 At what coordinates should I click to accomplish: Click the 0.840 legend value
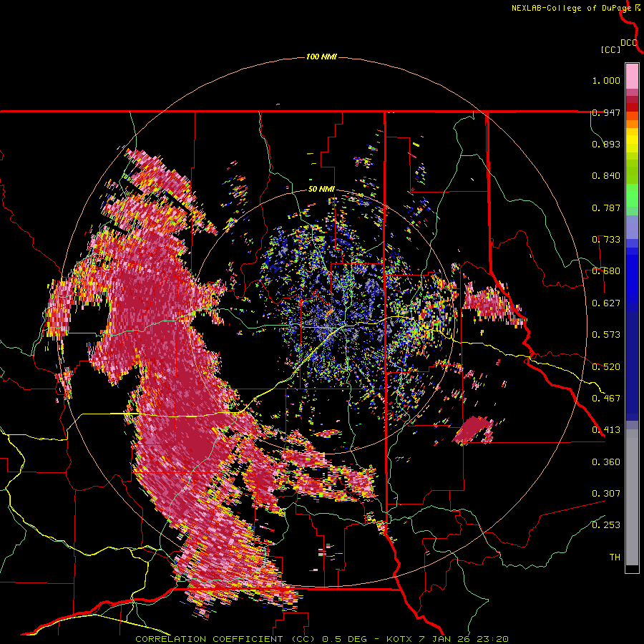pyautogui.click(x=606, y=176)
